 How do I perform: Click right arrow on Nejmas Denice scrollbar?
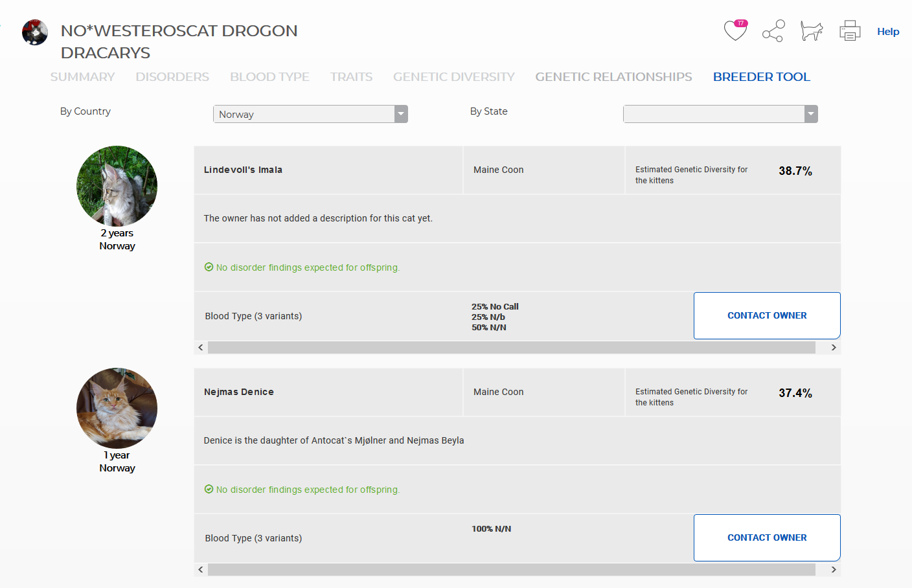834,570
